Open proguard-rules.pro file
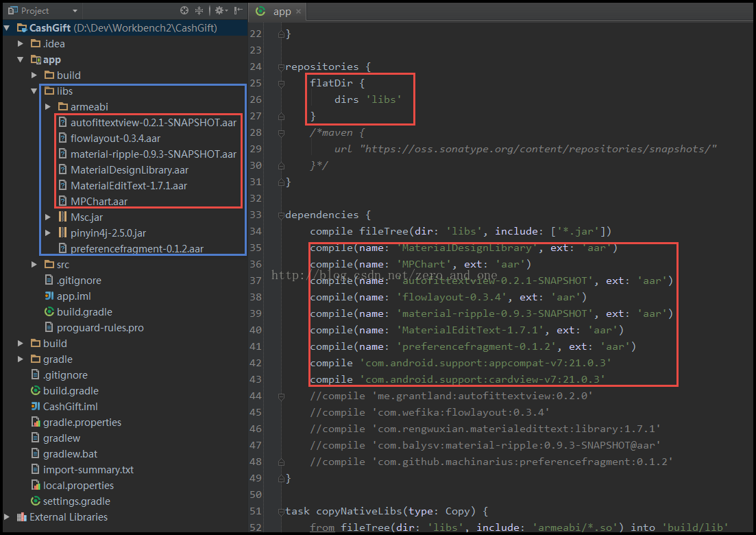756x535 pixels. coord(100,328)
